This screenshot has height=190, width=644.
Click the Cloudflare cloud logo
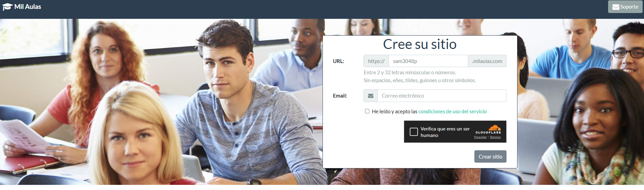(x=495, y=128)
